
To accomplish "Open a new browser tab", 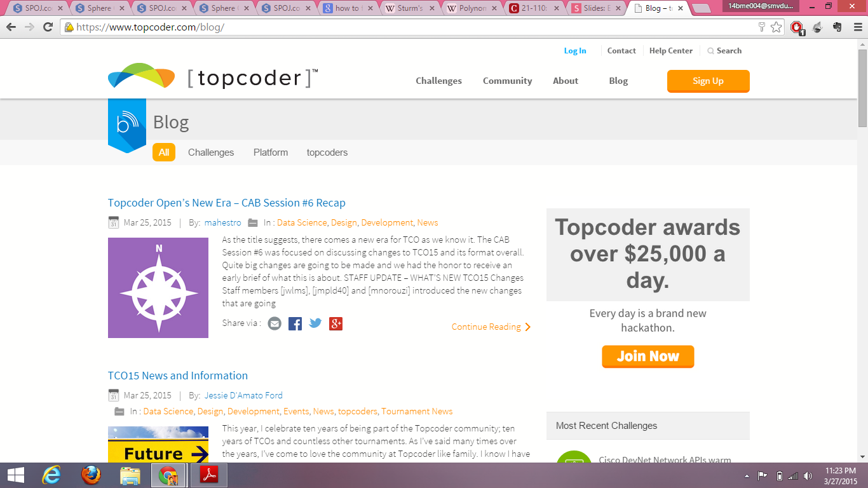I will (701, 8).
